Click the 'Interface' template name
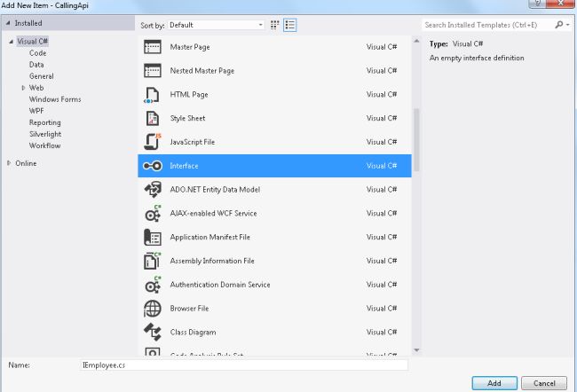577x392 pixels. [x=184, y=166]
